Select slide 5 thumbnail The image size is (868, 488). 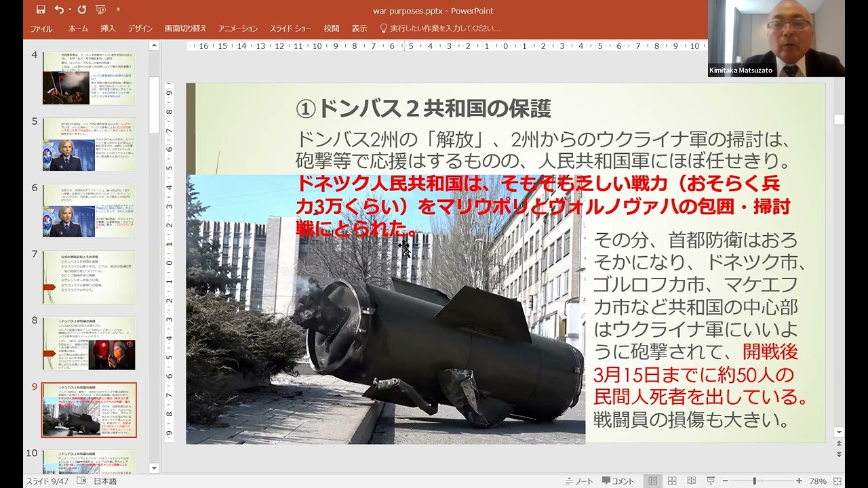(x=89, y=144)
